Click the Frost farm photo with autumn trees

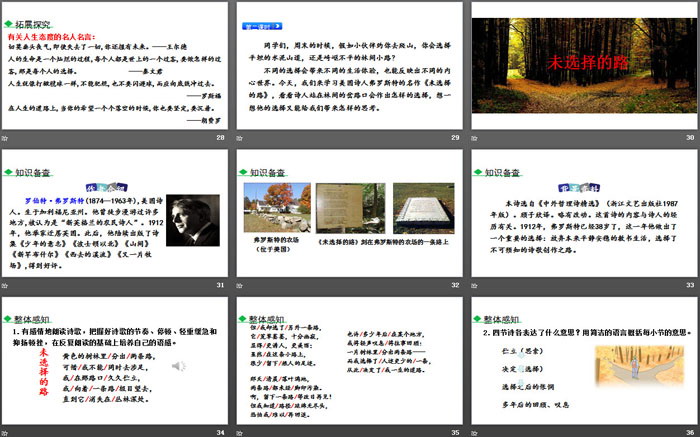[x=277, y=208]
